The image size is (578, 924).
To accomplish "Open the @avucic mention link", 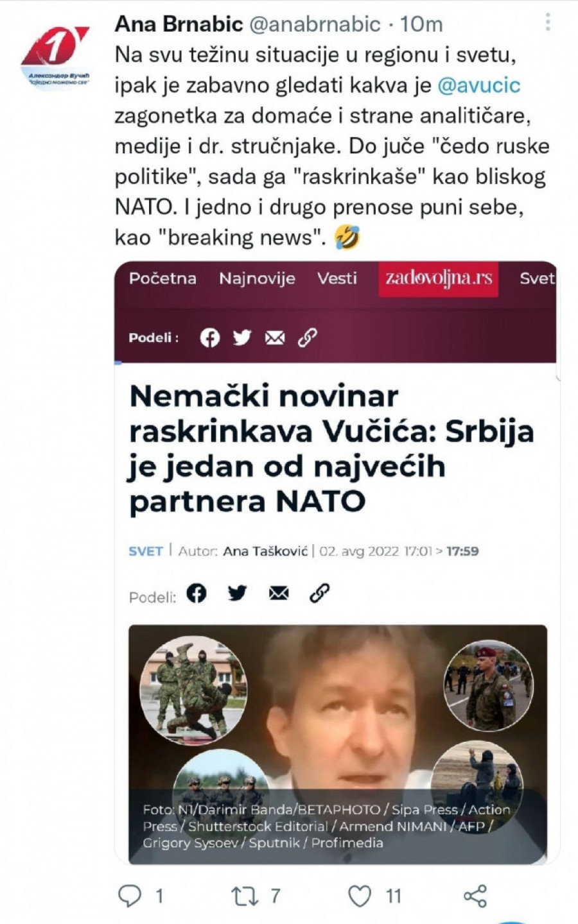I will point(478,85).
